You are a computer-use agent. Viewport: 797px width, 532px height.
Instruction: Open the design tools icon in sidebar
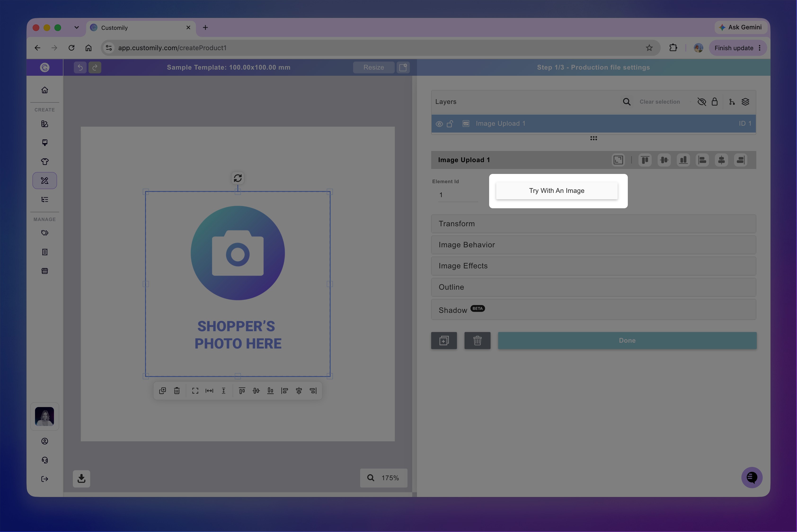(x=44, y=181)
